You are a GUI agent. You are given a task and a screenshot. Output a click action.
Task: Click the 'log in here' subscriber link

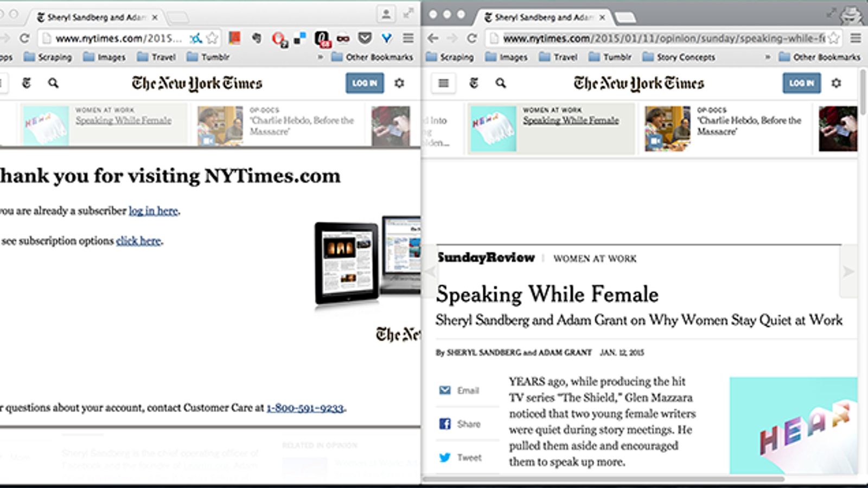pyautogui.click(x=154, y=211)
